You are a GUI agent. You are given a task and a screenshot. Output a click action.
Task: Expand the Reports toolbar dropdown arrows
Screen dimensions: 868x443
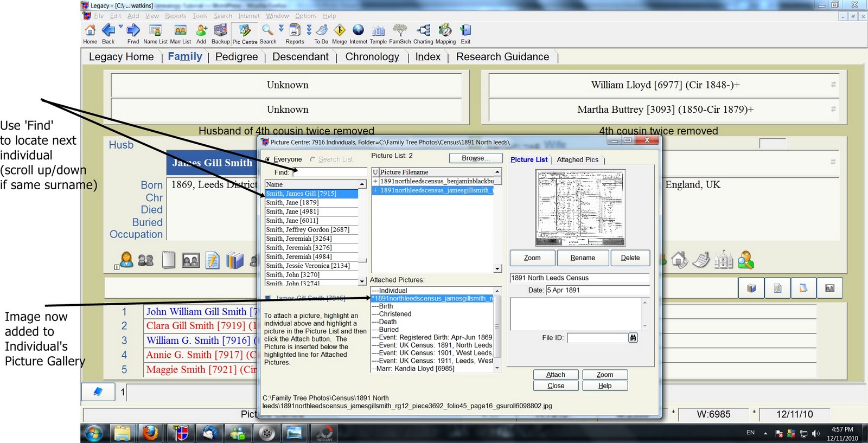pos(309,29)
